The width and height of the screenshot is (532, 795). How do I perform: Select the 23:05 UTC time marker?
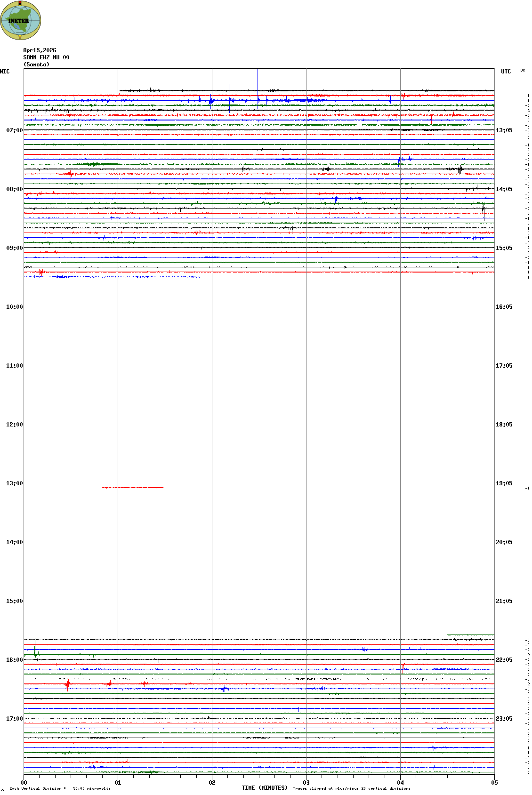click(504, 719)
